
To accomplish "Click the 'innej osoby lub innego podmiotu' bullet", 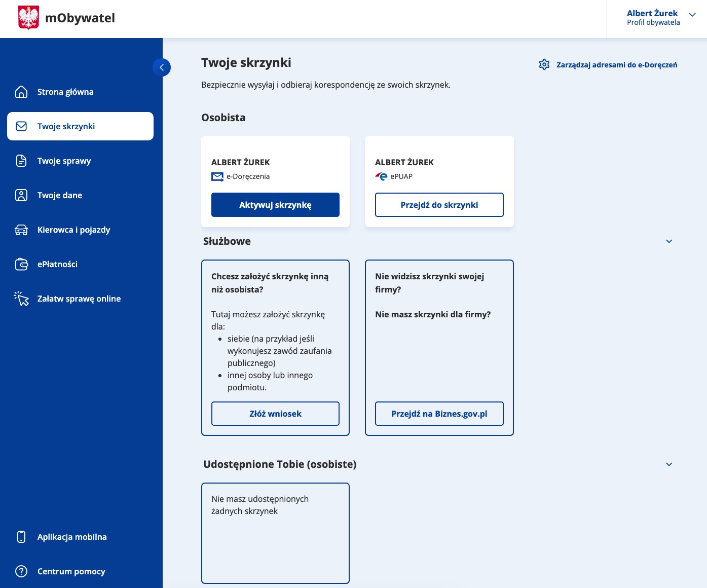I will (270, 381).
